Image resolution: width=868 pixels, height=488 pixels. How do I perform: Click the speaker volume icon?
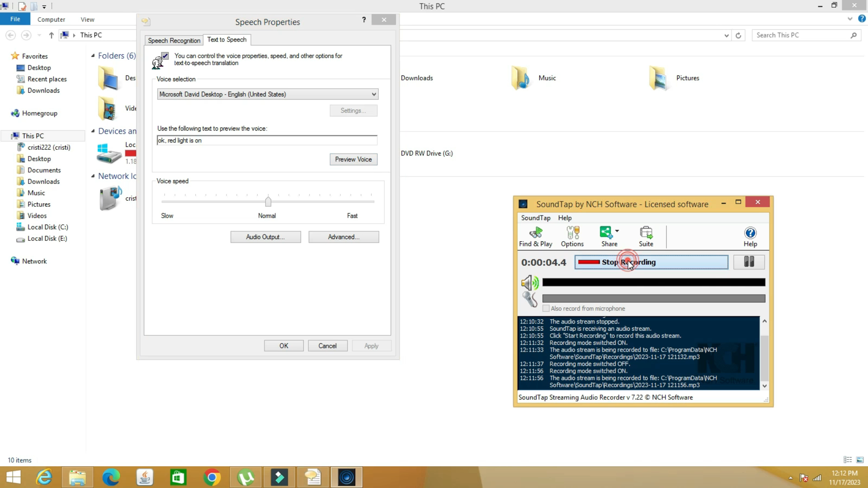point(529,283)
